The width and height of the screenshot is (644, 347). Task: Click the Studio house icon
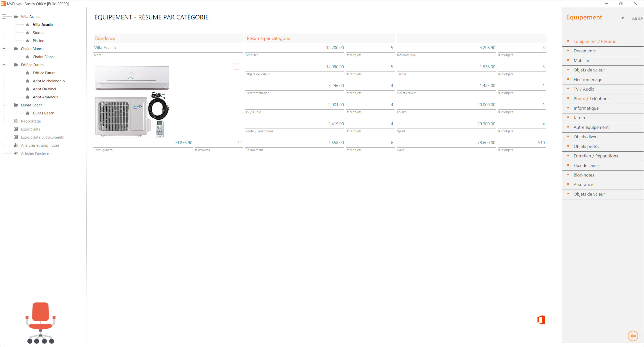coord(28,33)
